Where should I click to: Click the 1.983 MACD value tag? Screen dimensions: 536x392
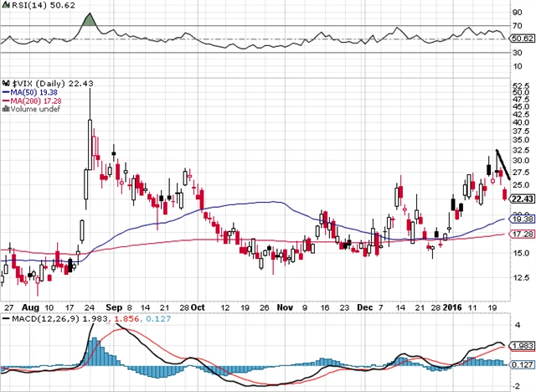tap(521, 347)
